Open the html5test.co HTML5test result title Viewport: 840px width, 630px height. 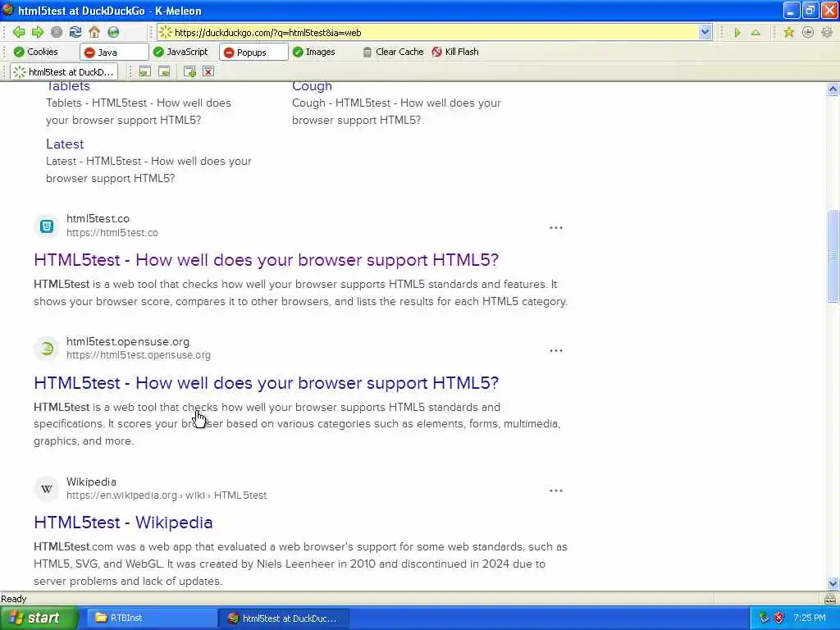[267, 260]
